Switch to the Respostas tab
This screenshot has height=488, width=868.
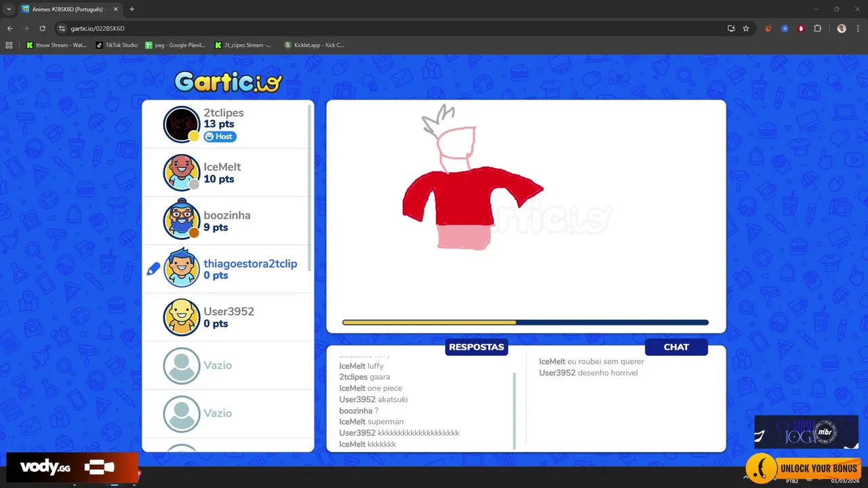point(476,347)
